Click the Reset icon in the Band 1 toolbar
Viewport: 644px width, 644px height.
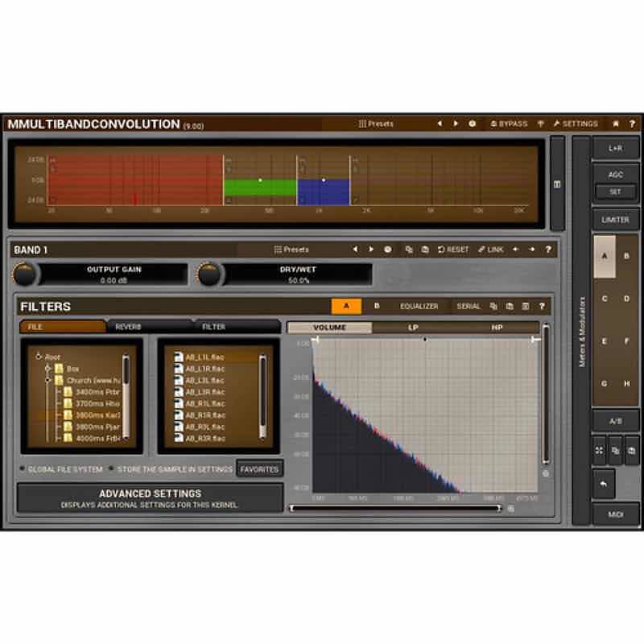click(441, 250)
